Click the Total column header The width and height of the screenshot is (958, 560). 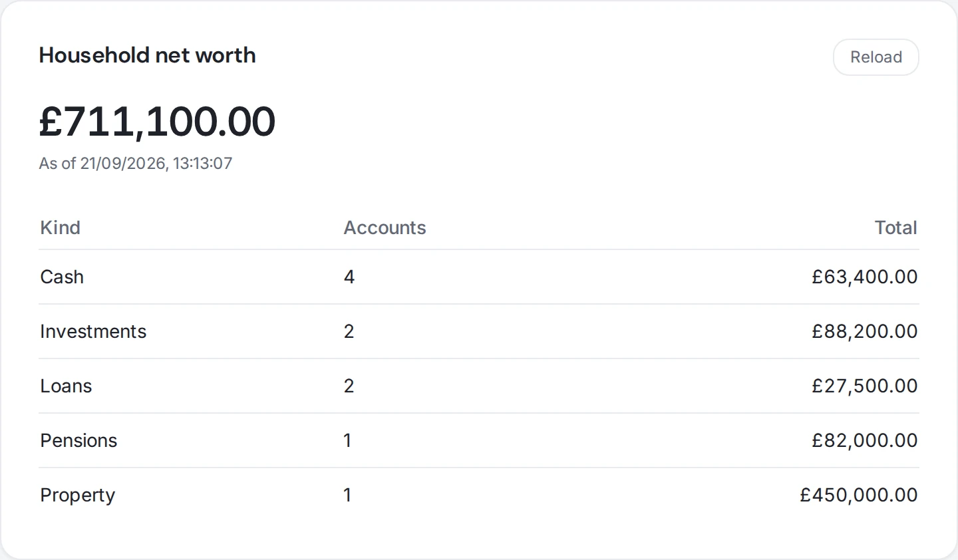pyautogui.click(x=895, y=227)
